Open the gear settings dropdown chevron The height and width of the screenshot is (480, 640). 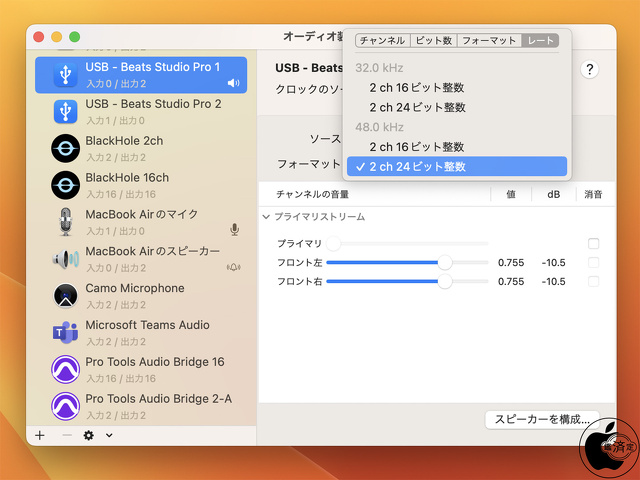(x=109, y=436)
